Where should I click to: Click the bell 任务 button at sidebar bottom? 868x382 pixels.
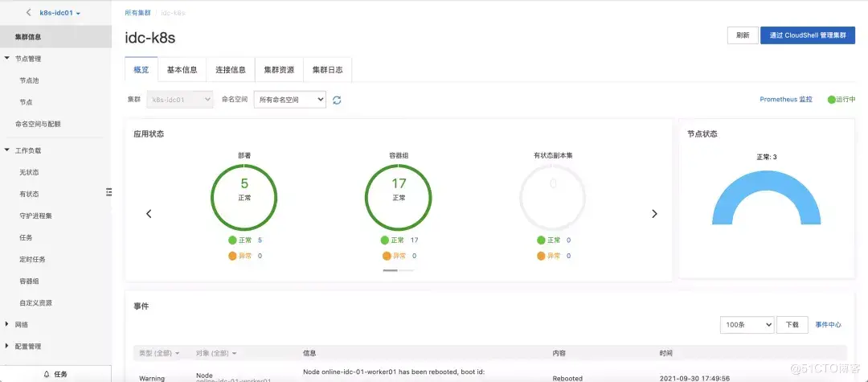click(x=55, y=374)
